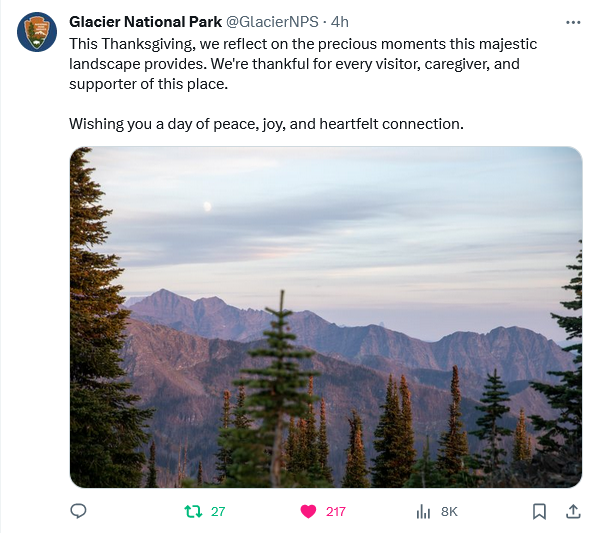This screenshot has width=598, height=533.
Task: Open the @GlacierNPS handle link
Action: (272, 22)
